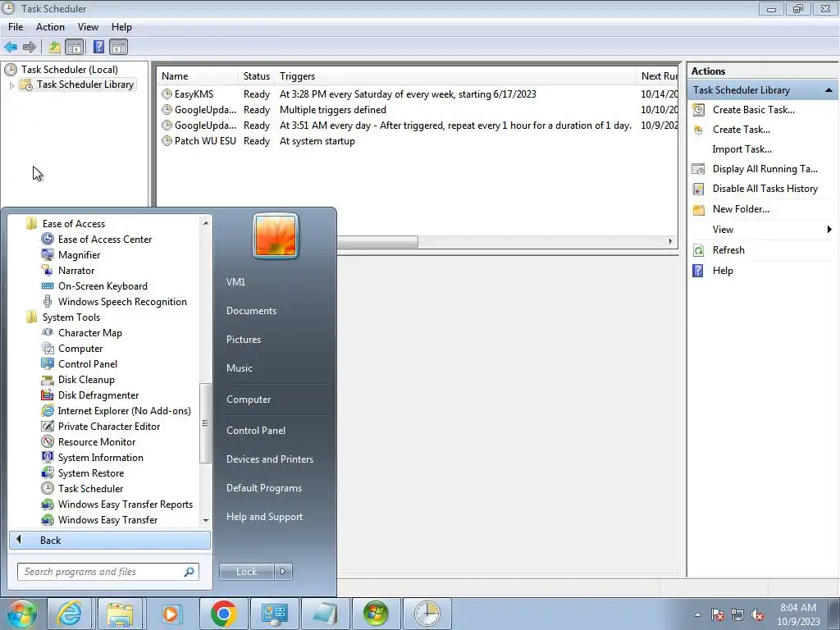This screenshot has height=630, width=840.
Task: Sort tasks by the Name column header
Action: (198, 76)
